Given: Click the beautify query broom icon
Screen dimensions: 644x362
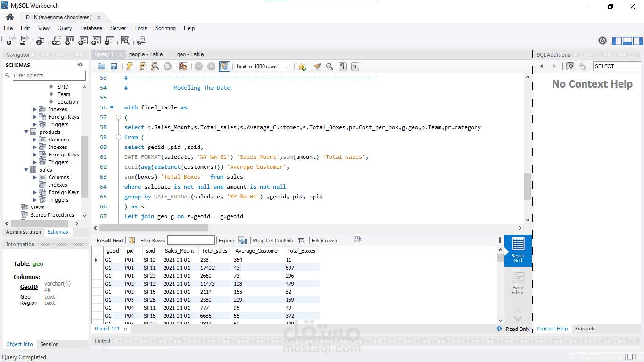Looking at the screenshot, I should (317, 66).
